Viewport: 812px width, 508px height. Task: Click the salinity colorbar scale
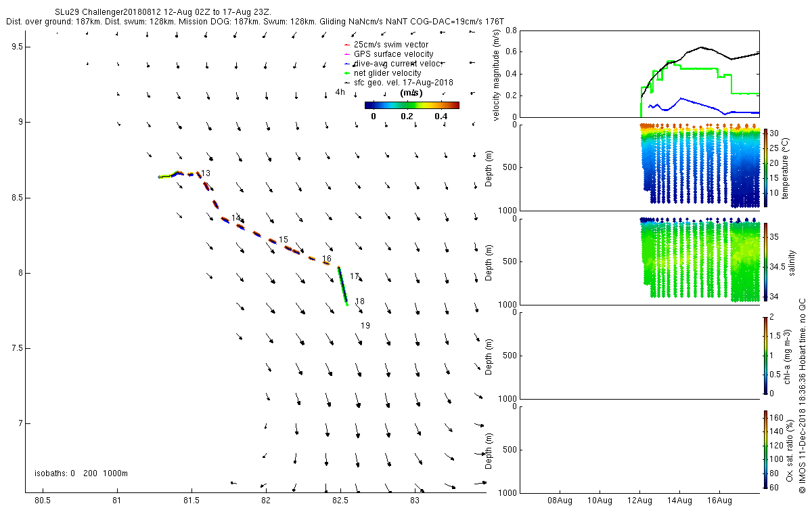765,261
